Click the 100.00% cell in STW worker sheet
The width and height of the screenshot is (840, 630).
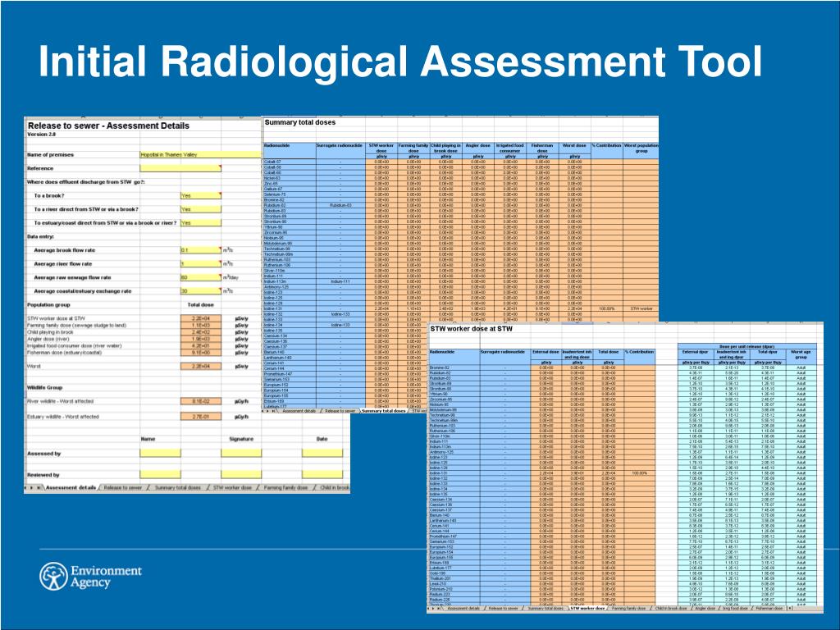[639, 473]
